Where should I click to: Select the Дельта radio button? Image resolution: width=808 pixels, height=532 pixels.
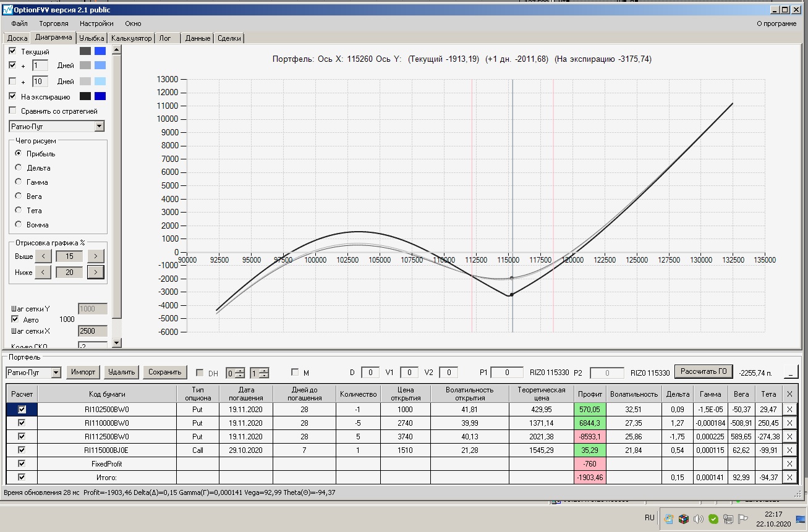pyautogui.click(x=19, y=167)
